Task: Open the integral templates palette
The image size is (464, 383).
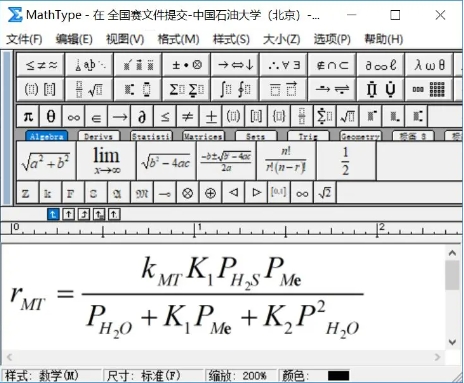Action: click(235, 89)
